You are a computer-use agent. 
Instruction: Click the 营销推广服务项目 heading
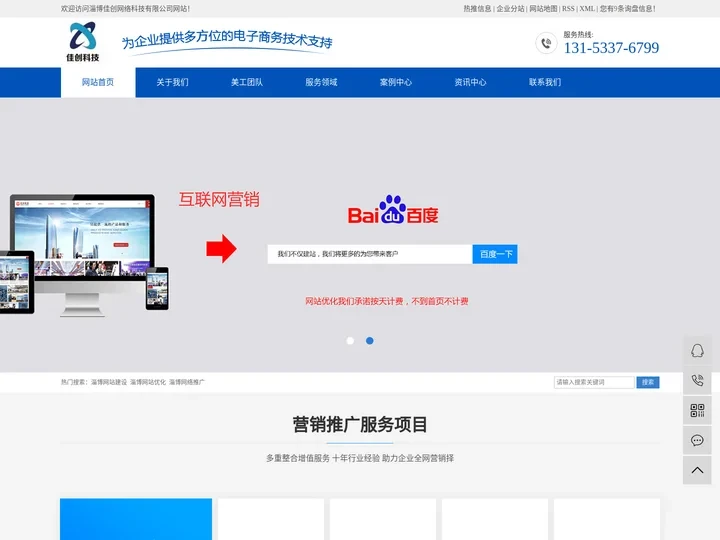point(360,424)
